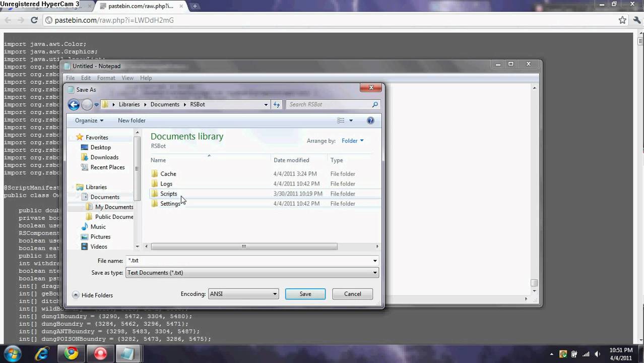Screen dimensions: 644x363
Task: Open Help icon in Save As dialog
Action: (370, 120)
